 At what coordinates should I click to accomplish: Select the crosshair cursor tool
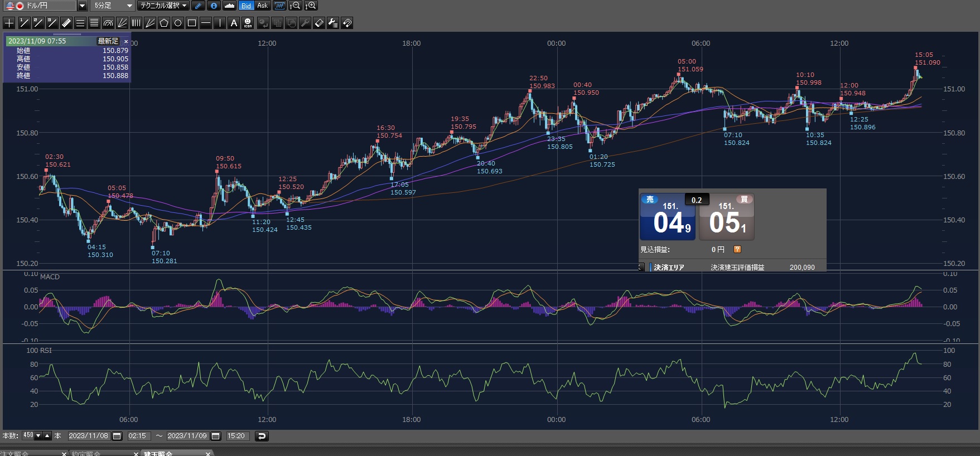(x=9, y=23)
